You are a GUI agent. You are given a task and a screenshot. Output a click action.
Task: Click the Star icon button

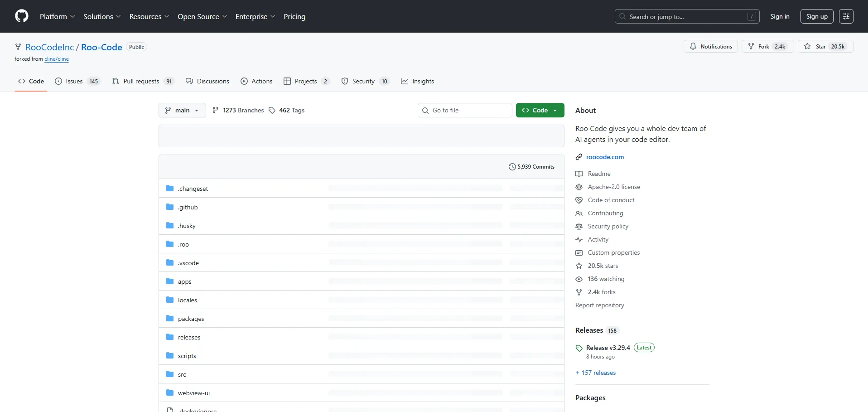[807, 46]
